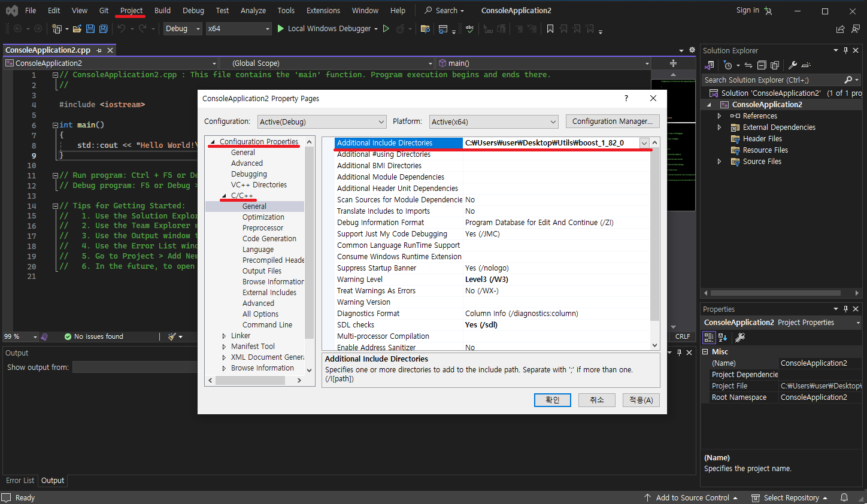Open the Project menu
Screen dimensions: 867x504
point(131,11)
